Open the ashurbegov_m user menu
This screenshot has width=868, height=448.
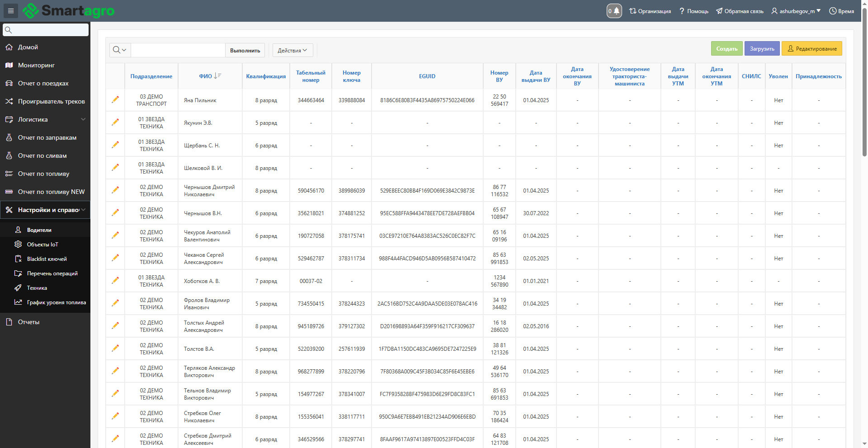pyautogui.click(x=796, y=11)
